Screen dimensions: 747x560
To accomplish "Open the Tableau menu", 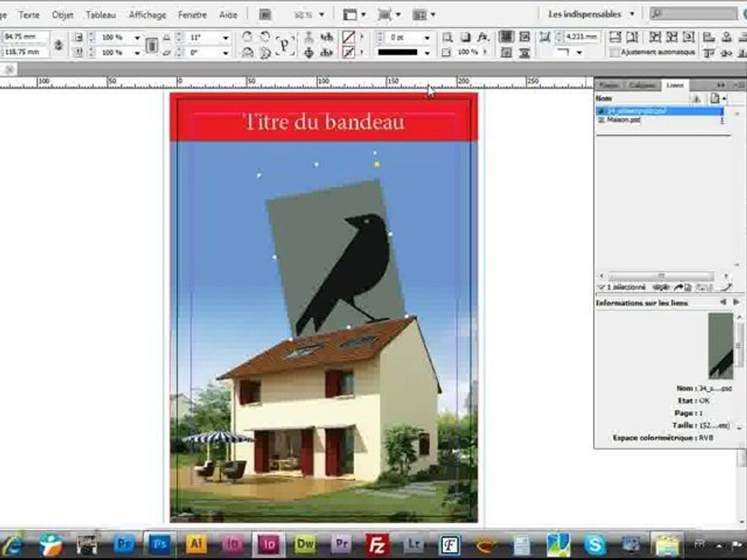I will pyautogui.click(x=100, y=15).
